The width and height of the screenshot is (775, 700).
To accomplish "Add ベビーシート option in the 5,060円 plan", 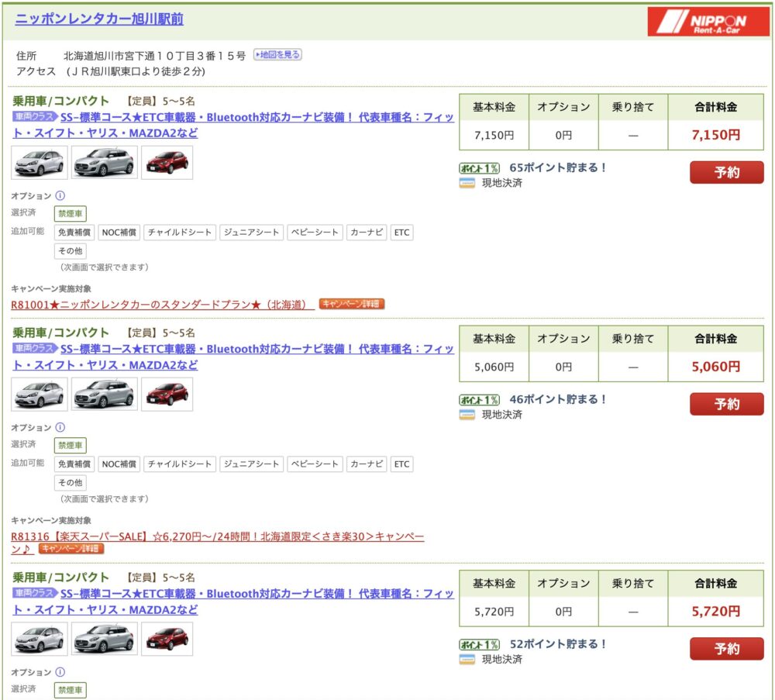I will tap(315, 464).
